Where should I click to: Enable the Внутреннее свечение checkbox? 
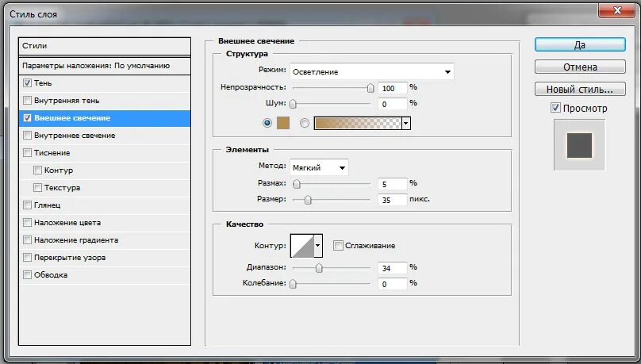[x=28, y=136]
